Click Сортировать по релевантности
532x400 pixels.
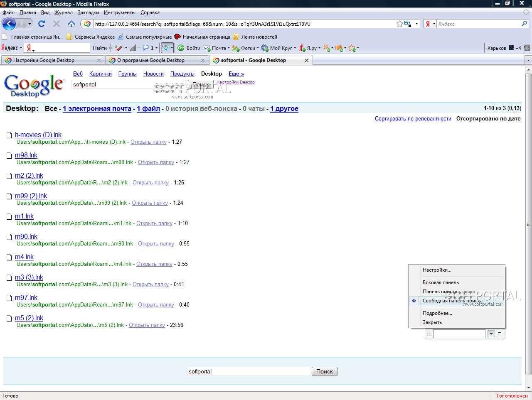[413, 119]
